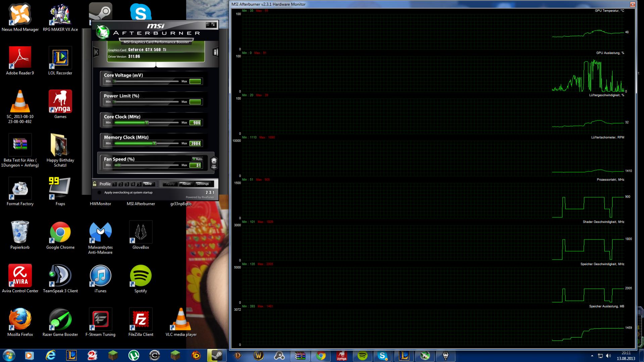Click the Afterburner jet logo emblem
Viewport: 644px width, 362px height.
103,32
